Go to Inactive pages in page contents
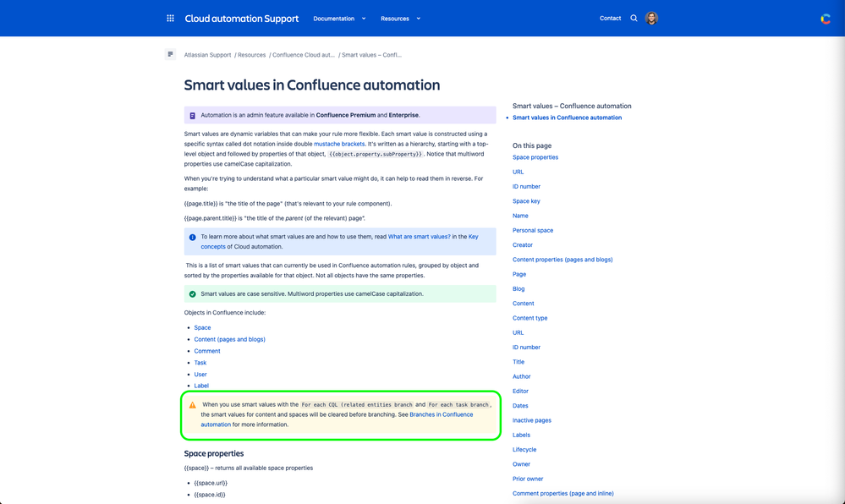This screenshot has height=504, width=845. click(531, 420)
